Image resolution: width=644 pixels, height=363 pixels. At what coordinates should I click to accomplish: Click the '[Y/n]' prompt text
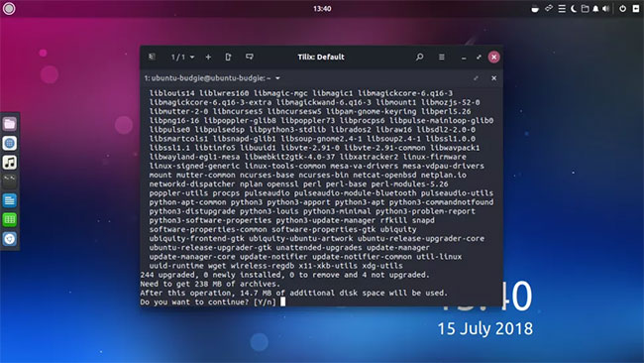tap(265, 302)
